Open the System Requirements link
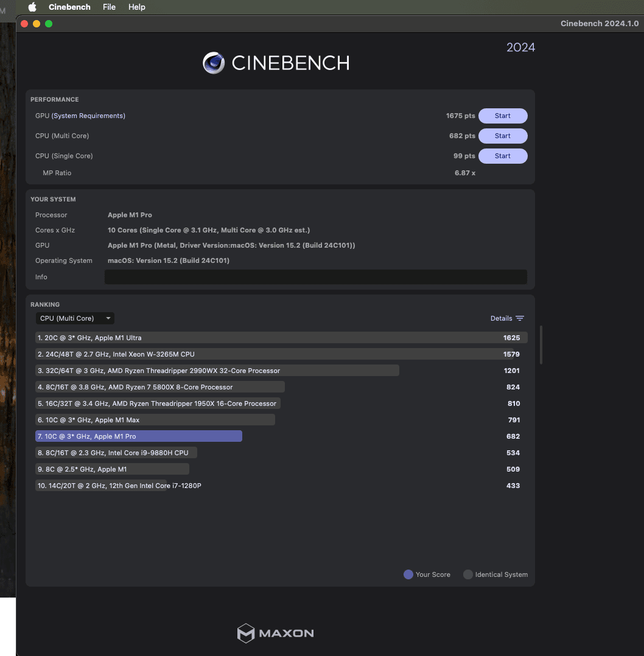Viewport: 644px width, 656px height. (88, 116)
